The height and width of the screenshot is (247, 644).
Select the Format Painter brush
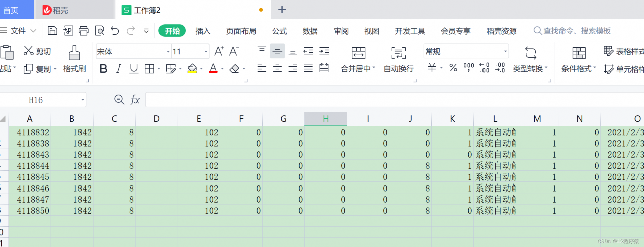point(74,52)
